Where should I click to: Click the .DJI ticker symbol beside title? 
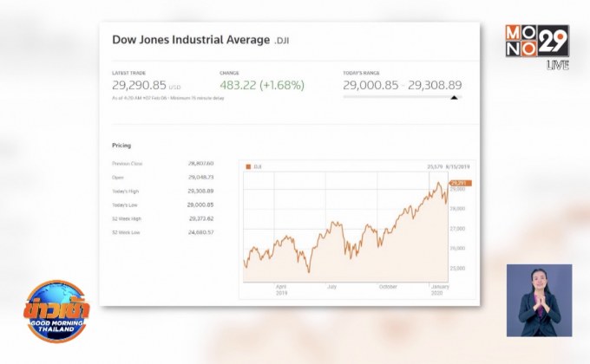[285, 40]
